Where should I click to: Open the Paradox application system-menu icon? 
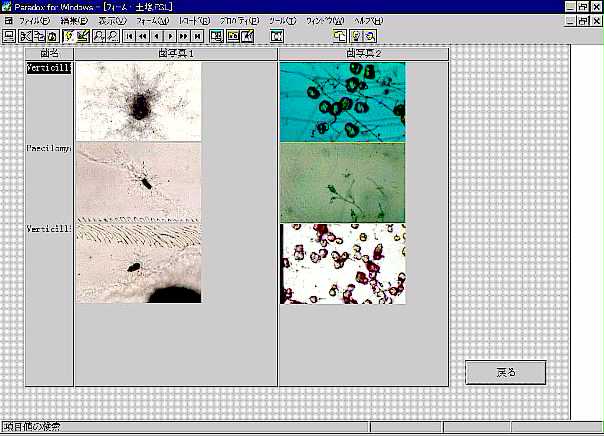[x=6, y=7]
